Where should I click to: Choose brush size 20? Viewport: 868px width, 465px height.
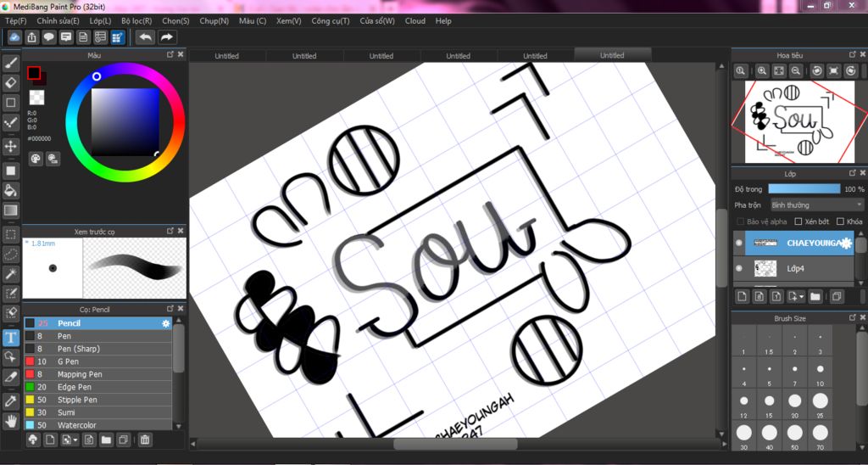click(795, 404)
